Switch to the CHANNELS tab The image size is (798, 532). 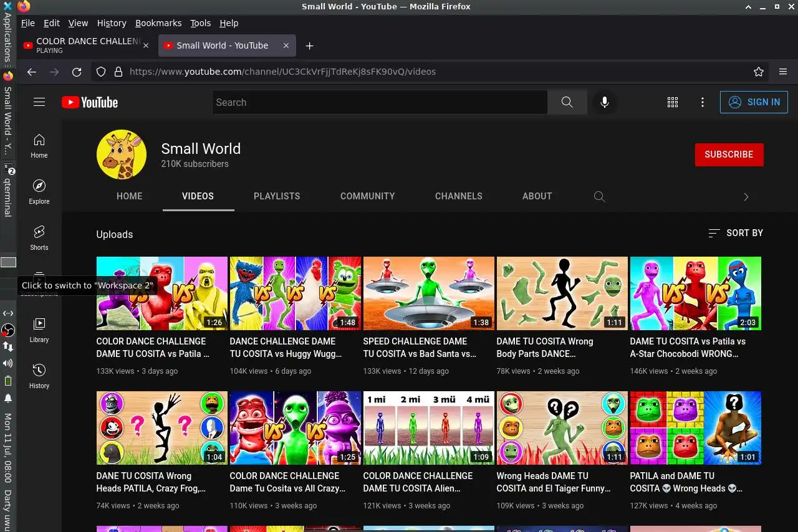coord(459,196)
